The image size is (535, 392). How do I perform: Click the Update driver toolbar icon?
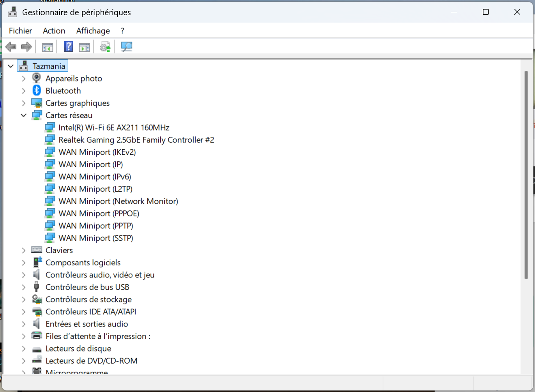tap(105, 47)
